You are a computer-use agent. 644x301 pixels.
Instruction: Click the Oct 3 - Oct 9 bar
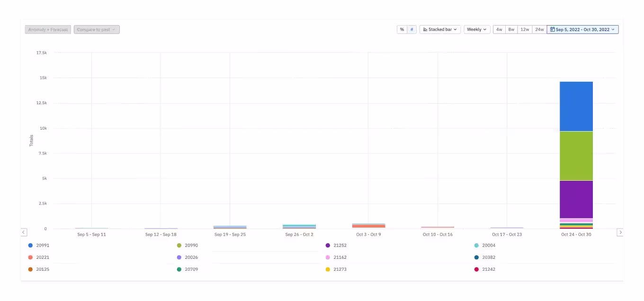[x=368, y=226]
